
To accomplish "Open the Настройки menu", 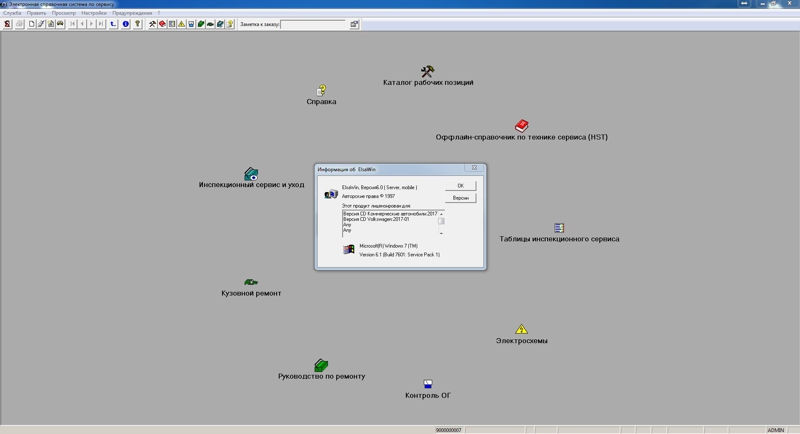I will [94, 13].
